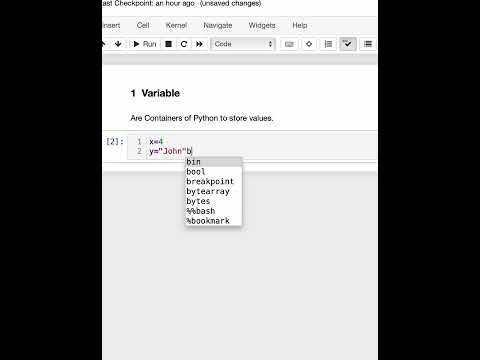Open the command palette keyboard icon
The height and width of the screenshot is (360, 480).
(289, 44)
